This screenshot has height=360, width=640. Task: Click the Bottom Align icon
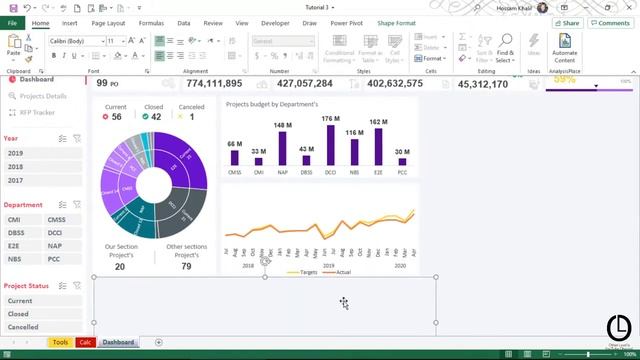(180, 41)
